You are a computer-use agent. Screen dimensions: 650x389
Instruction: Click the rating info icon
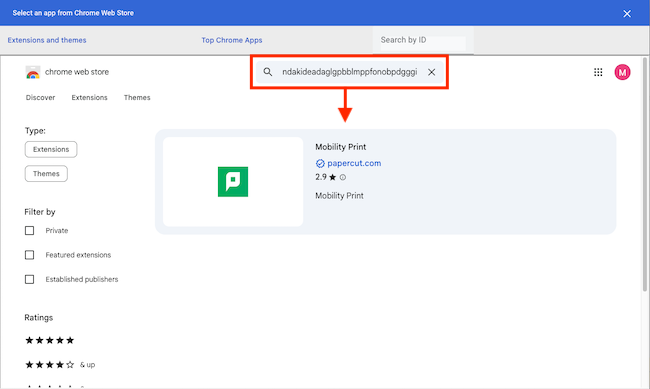pyautogui.click(x=343, y=177)
